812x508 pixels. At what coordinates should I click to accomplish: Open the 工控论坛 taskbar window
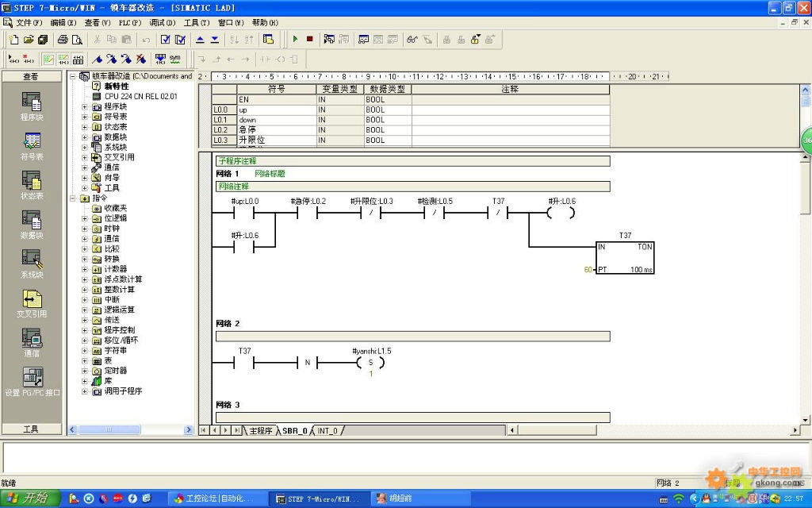pos(216,498)
